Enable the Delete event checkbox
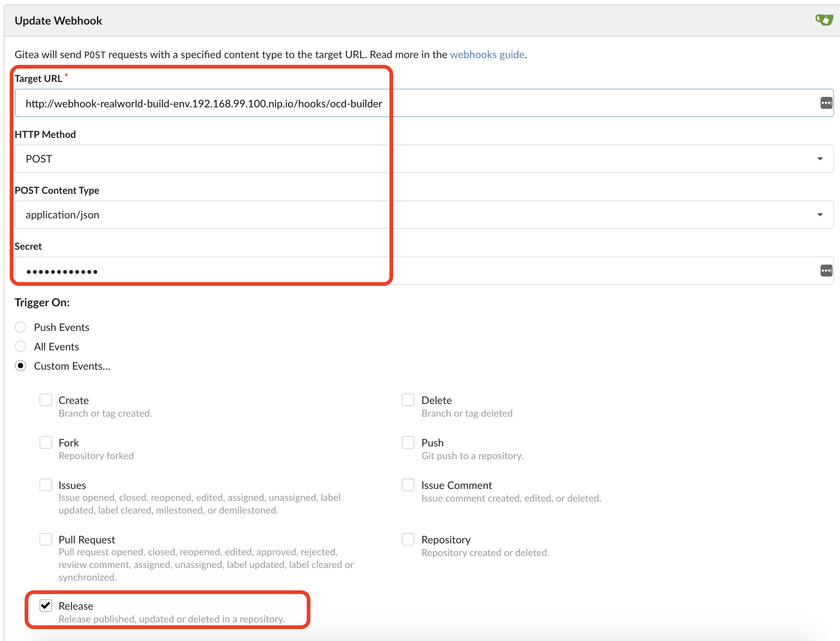Viewport: 840px width, 641px height. click(x=408, y=400)
